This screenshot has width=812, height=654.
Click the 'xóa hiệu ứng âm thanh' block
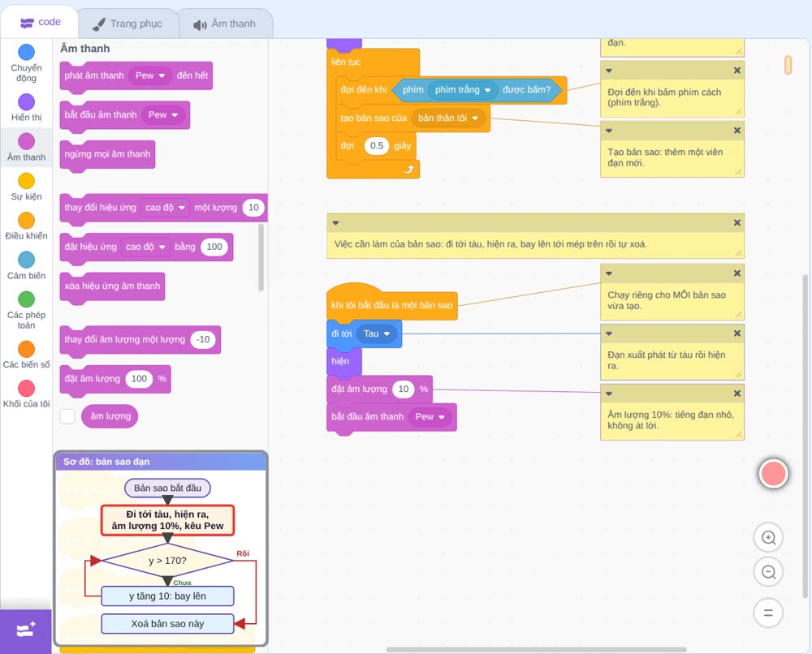point(112,286)
